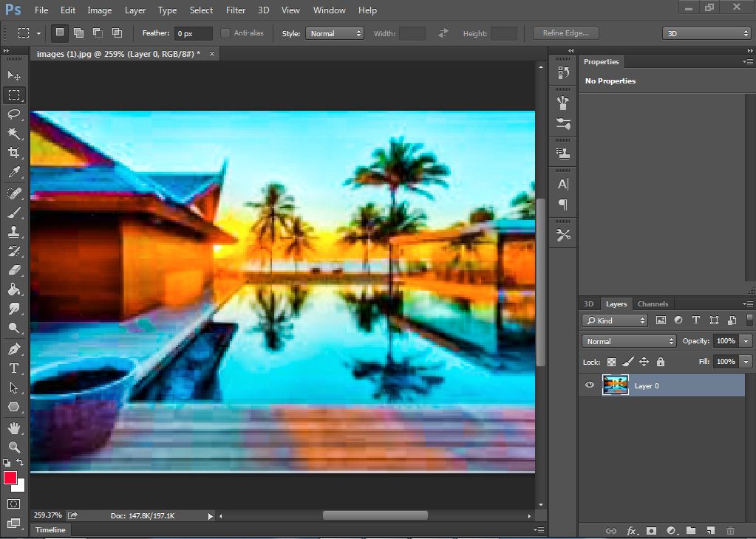Activate the Zoom tool

13,447
